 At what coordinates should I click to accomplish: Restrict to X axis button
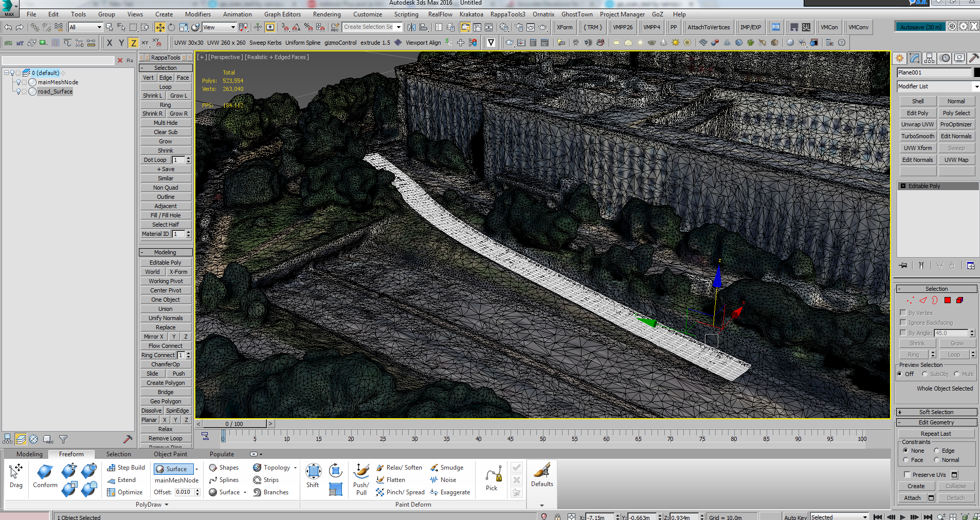pos(110,43)
